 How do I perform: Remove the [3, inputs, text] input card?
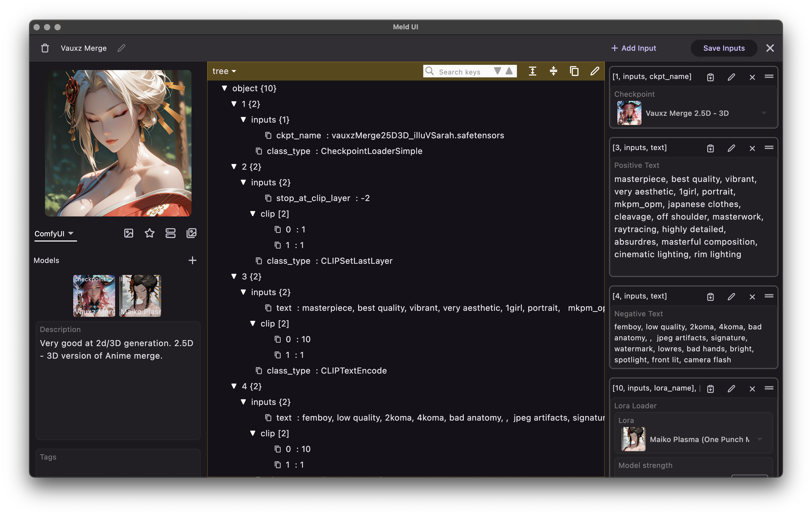coord(752,148)
